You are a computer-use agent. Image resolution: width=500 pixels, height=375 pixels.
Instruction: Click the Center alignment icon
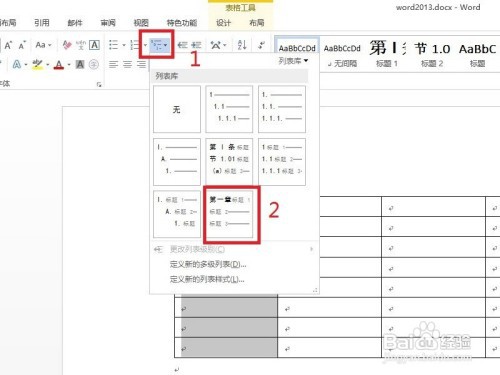127,64
